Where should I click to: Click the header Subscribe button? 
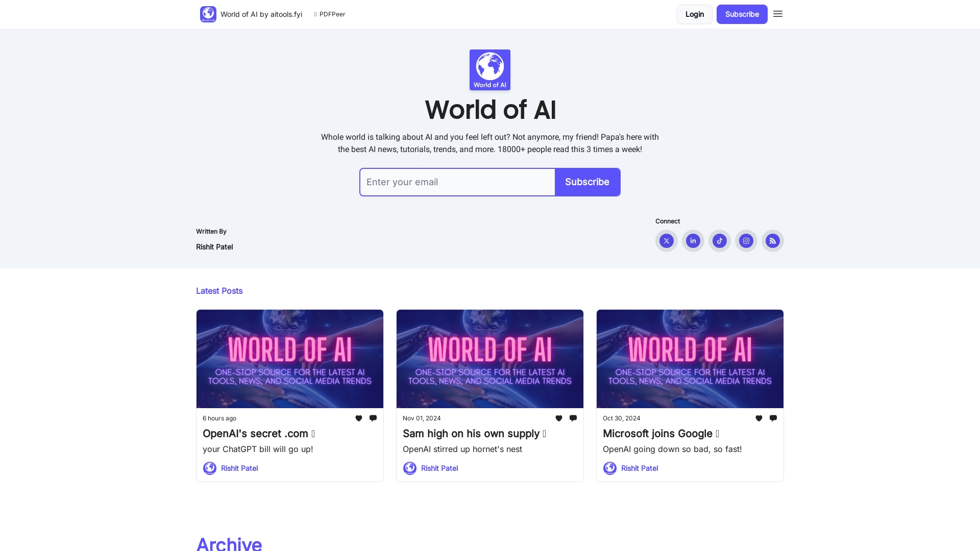742,14
